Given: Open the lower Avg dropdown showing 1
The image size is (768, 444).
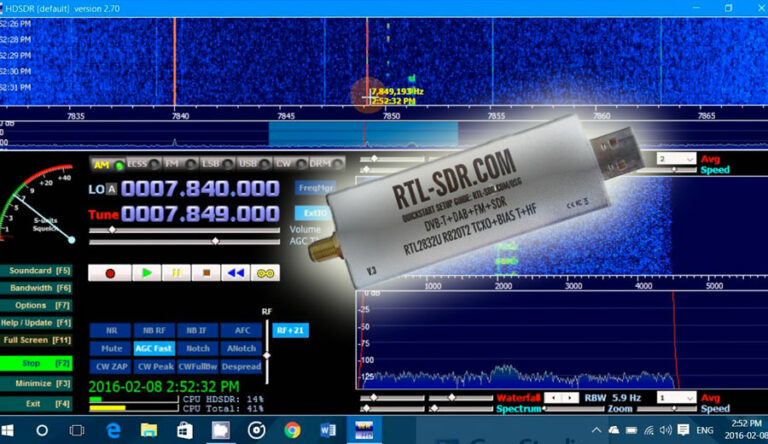Looking at the screenshot, I should pos(677,397).
